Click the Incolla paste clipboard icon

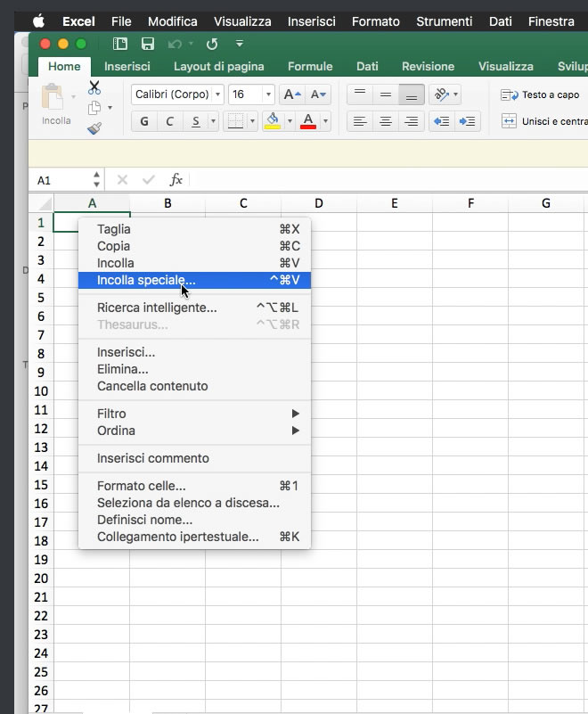coord(53,96)
